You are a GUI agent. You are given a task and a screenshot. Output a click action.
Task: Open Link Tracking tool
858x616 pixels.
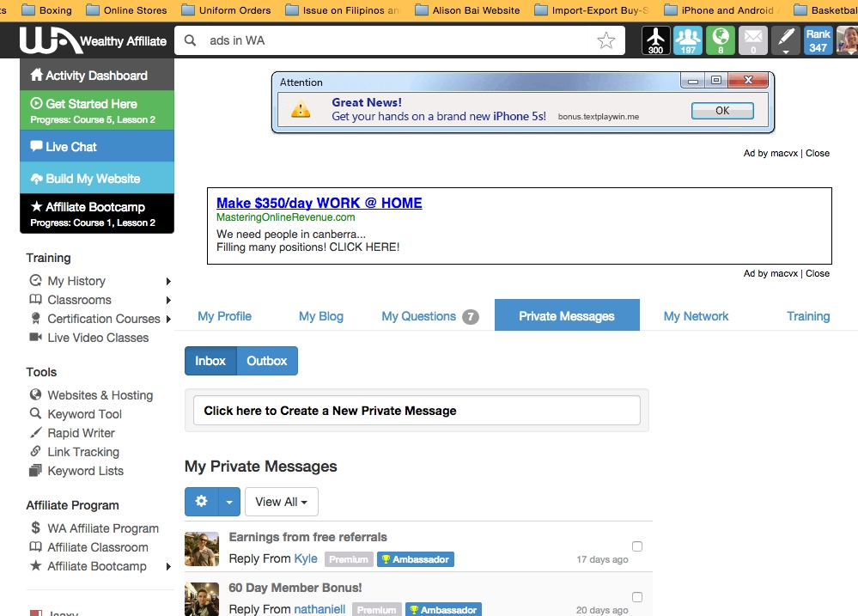click(x=82, y=452)
